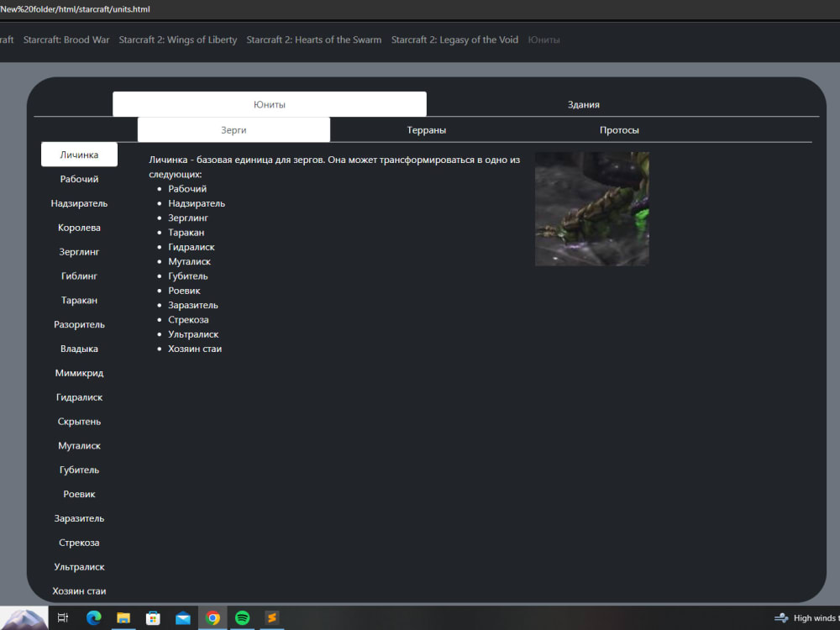Switch to the Здания tab
840x630 pixels.
coord(584,104)
